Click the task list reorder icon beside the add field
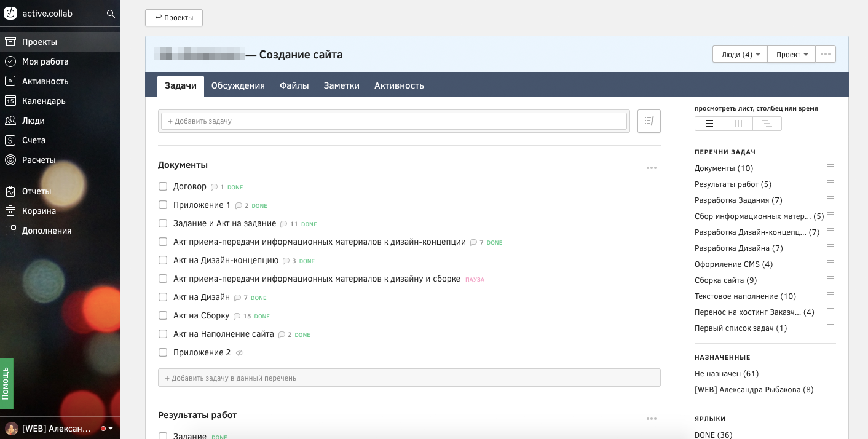 point(649,121)
